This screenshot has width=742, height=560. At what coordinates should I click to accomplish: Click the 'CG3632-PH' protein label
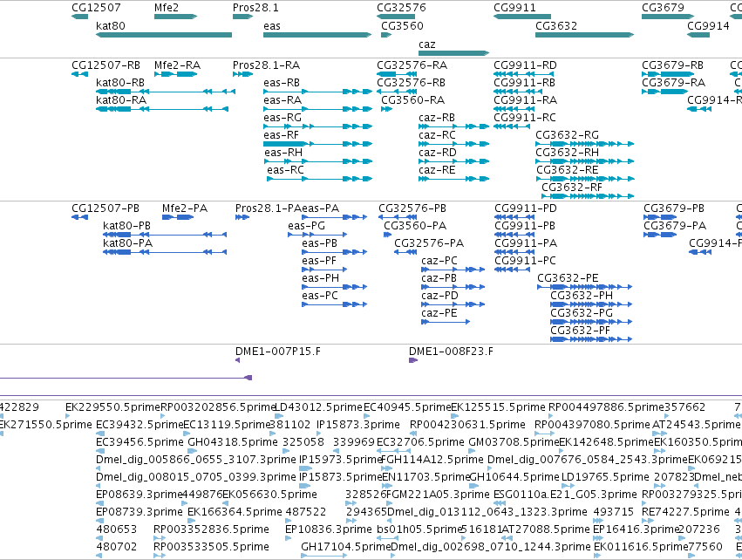pyautogui.click(x=582, y=296)
